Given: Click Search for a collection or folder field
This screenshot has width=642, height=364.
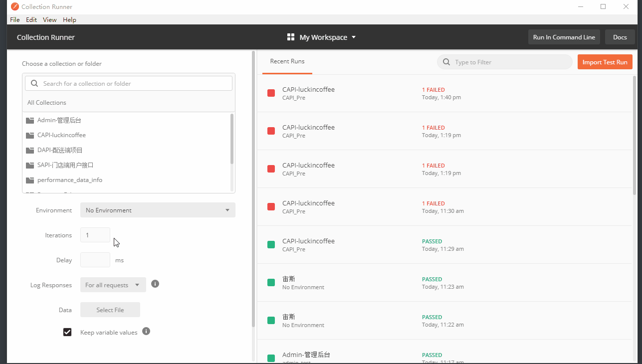Looking at the screenshot, I should pos(129,83).
